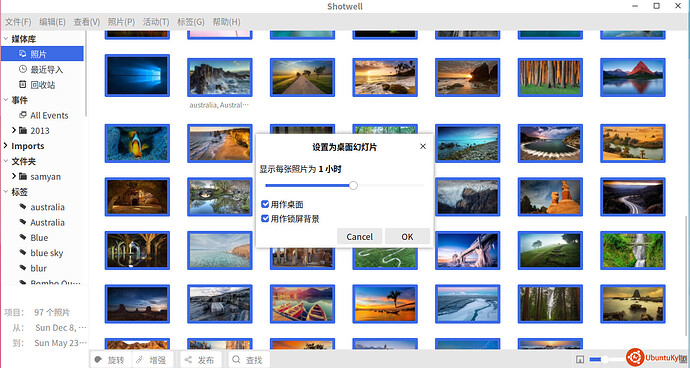The height and width of the screenshot is (368, 690).
Task: Open the 帮助(H) menu
Action: pyautogui.click(x=226, y=22)
